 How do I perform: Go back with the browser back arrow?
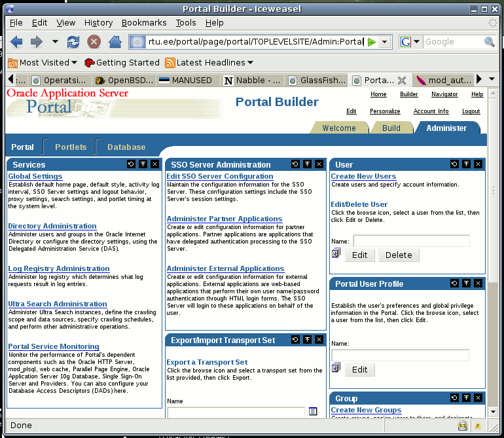click(16, 42)
